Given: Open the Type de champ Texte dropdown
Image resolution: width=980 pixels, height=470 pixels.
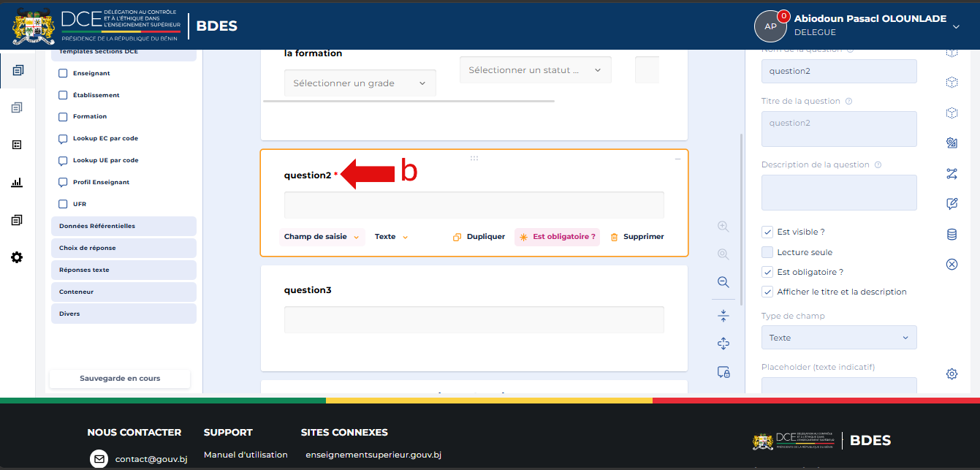Looking at the screenshot, I should pos(839,338).
